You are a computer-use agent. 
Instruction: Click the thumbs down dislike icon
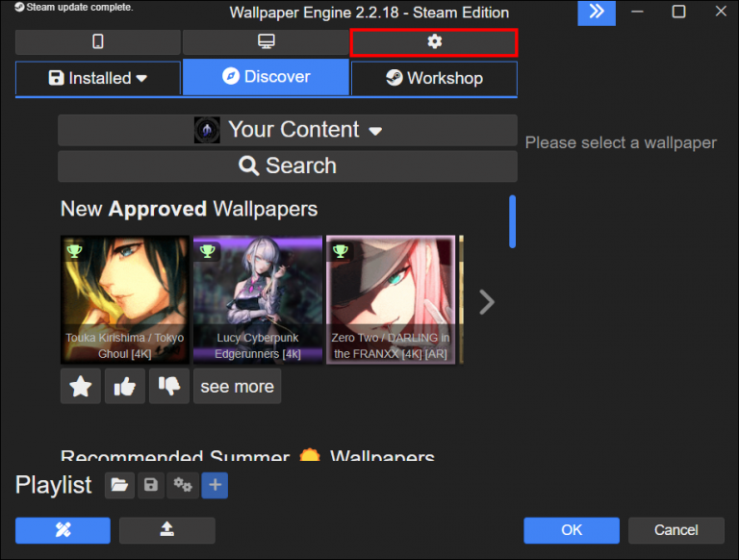coord(169,386)
